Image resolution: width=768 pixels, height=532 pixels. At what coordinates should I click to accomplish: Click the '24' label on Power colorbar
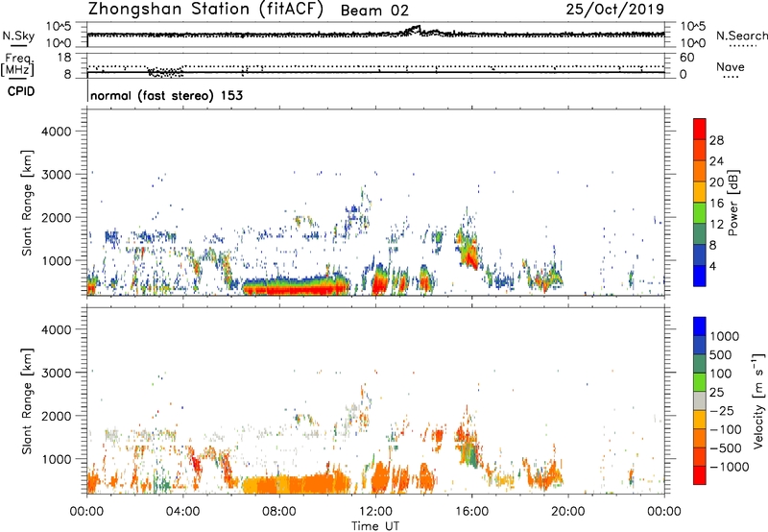(716, 161)
